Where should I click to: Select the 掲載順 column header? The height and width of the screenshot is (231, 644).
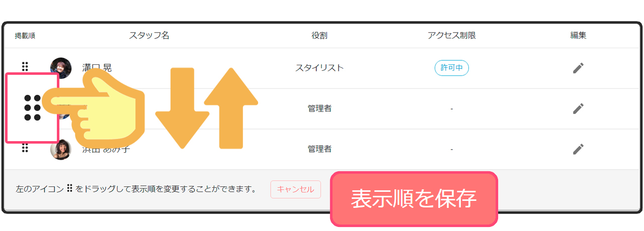coord(25,36)
